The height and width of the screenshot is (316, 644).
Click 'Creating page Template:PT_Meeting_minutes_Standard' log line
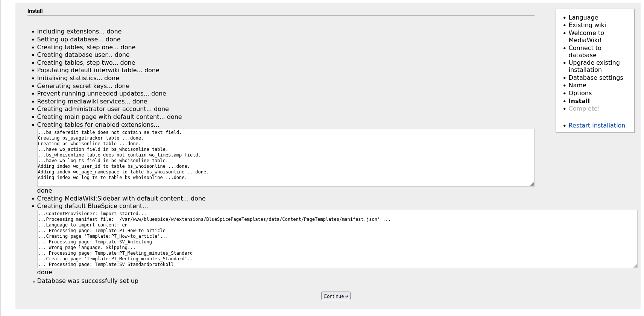(117, 259)
